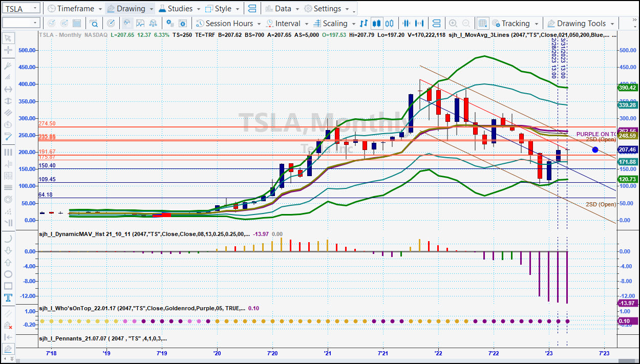Toggle the chart overlay mode button
Screen dimensions: 640x364
pyautogui.click(x=126, y=23)
